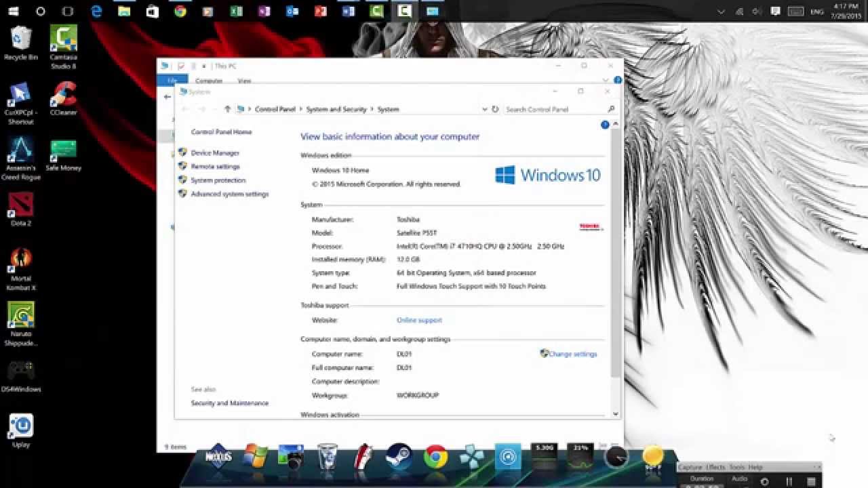Viewport: 868px width, 488px height.
Task: Click the System window vertical scrollbar thumb
Action: click(616, 253)
